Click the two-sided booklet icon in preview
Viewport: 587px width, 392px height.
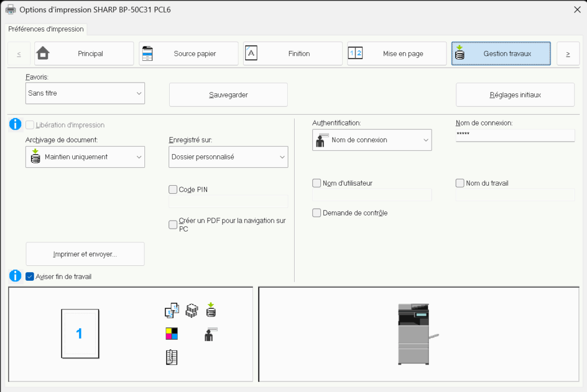[x=171, y=357]
